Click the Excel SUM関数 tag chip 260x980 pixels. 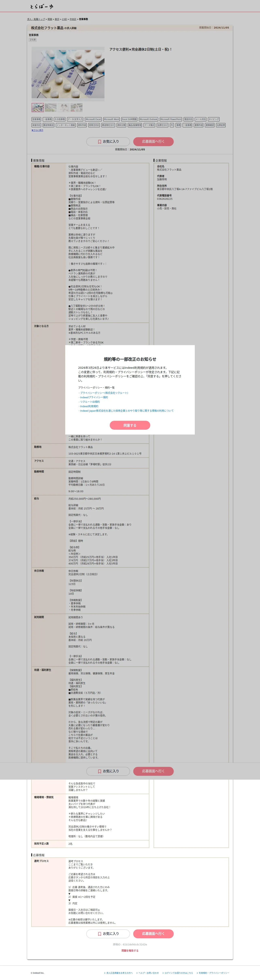point(129,119)
